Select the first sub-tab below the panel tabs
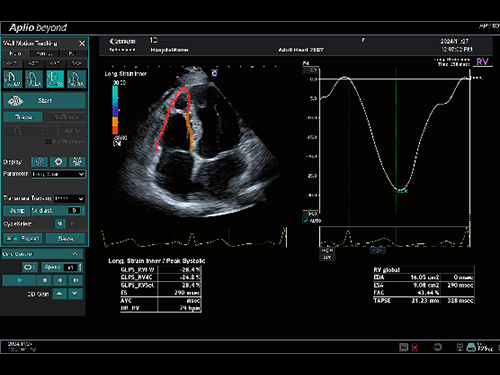 (x=11, y=63)
